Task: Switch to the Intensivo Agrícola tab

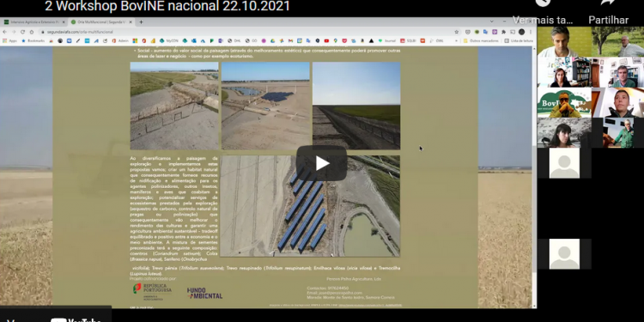Action: click(34, 21)
